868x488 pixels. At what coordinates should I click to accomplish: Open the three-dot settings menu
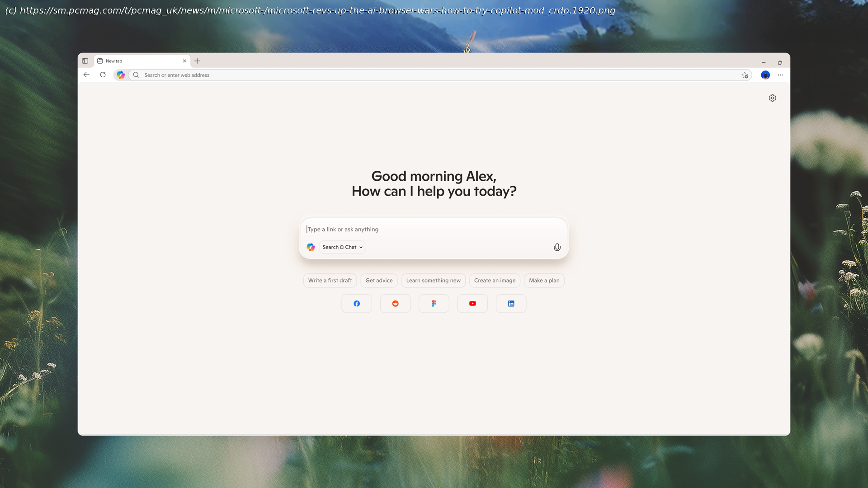point(780,75)
